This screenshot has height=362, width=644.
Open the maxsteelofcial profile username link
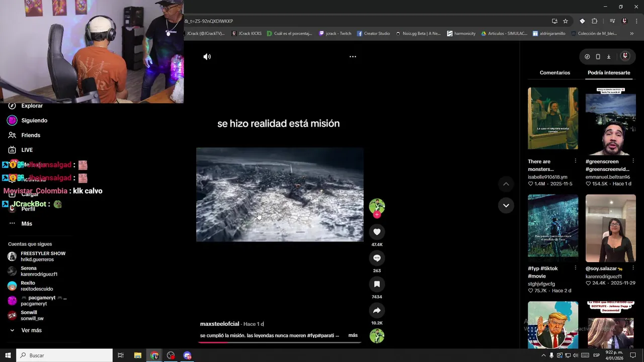[x=219, y=324]
